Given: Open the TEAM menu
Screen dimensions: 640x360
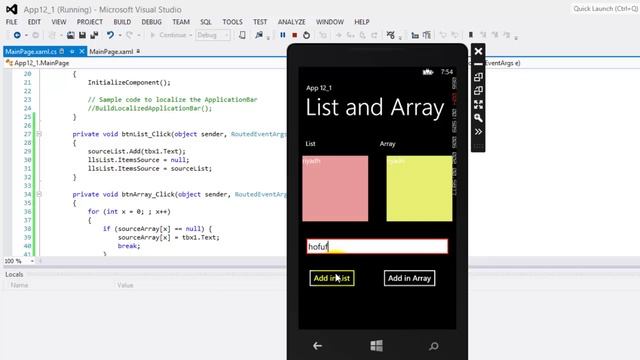Looking at the screenshot, I should (181, 22).
